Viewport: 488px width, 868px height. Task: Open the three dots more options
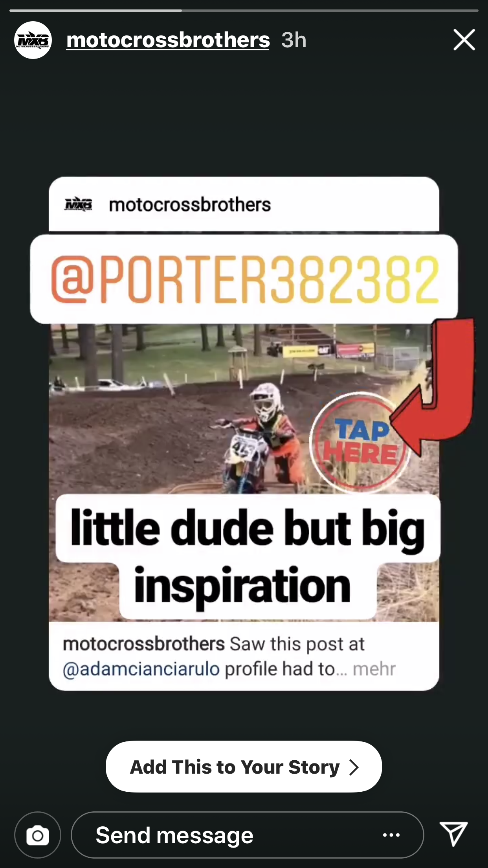click(391, 835)
